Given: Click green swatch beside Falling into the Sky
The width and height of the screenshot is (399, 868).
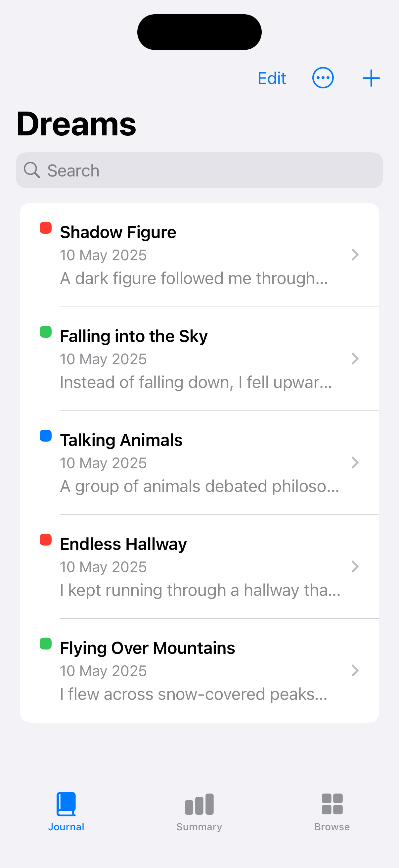Looking at the screenshot, I should (x=46, y=332).
